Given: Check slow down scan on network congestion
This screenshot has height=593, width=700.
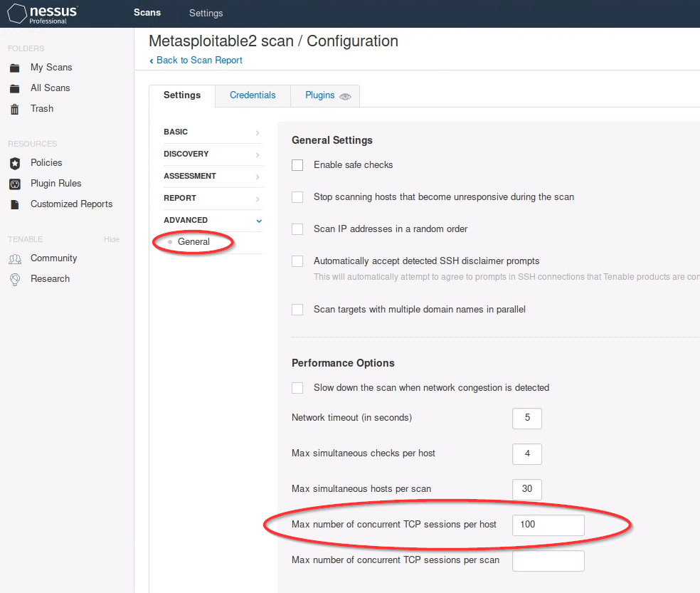Looking at the screenshot, I should click(x=297, y=387).
